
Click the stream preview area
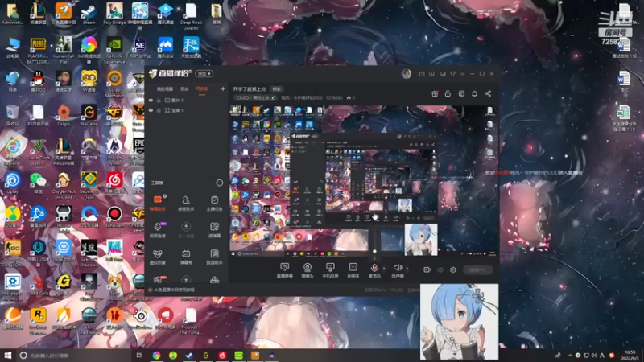(364, 180)
